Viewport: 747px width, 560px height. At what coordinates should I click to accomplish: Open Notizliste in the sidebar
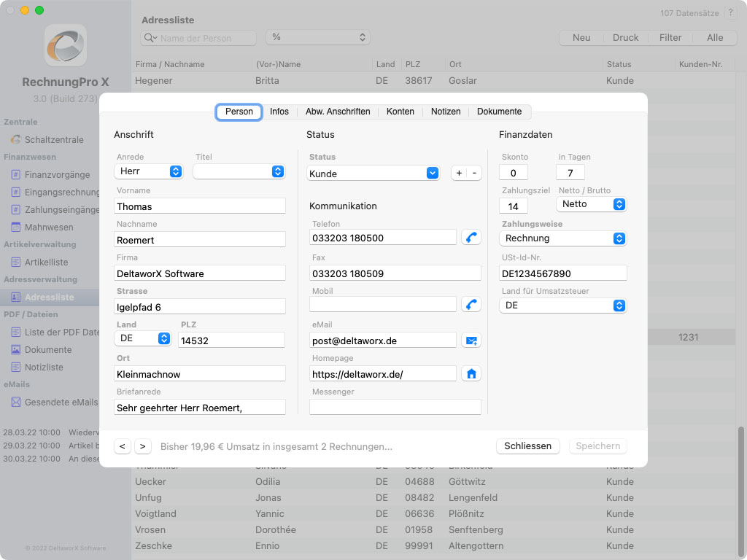pos(44,367)
